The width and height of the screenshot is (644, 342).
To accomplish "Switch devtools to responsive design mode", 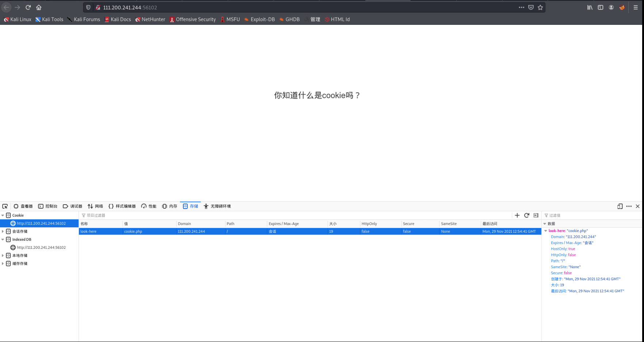I will (620, 206).
